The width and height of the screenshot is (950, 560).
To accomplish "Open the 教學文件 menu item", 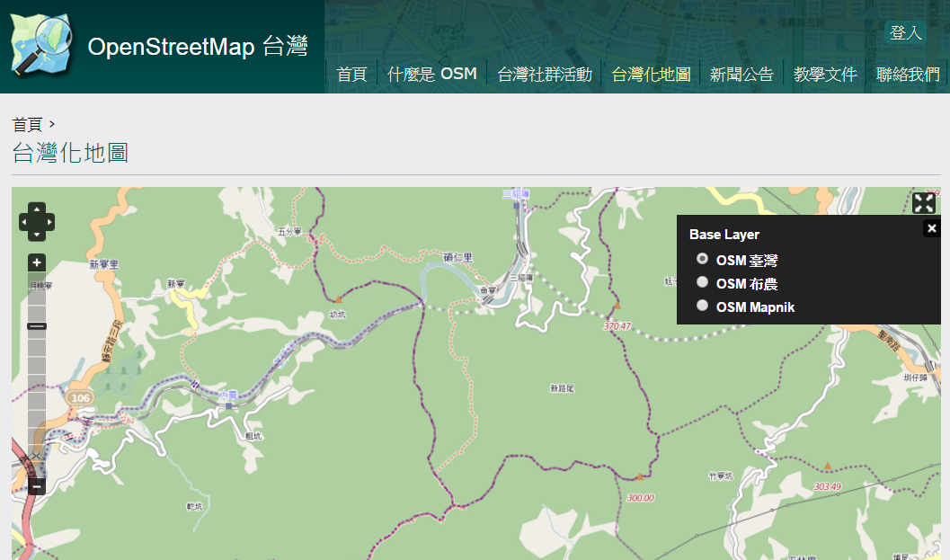I will point(825,75).
